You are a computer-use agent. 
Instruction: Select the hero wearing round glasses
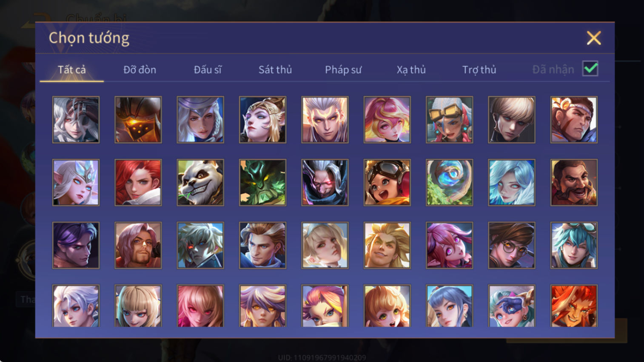coord(512,246)
